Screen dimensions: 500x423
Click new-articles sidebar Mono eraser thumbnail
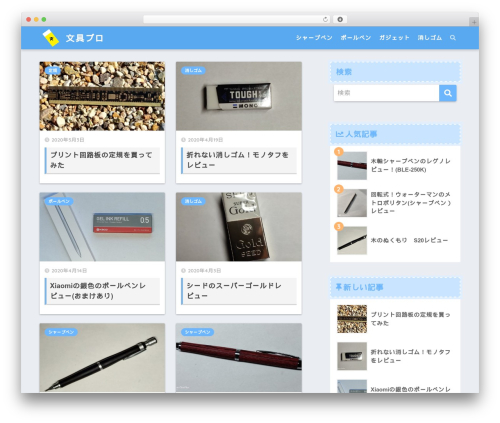[352, 356]
